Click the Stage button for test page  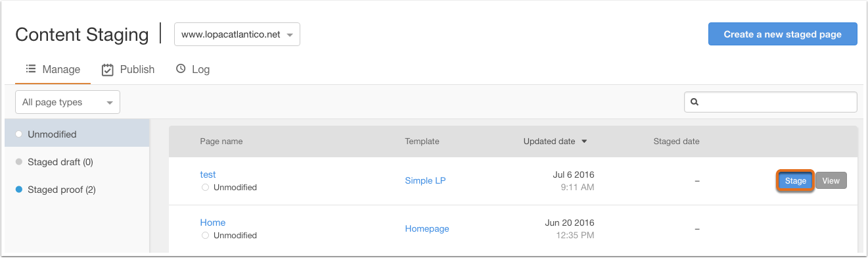click(x=796, y=180)
